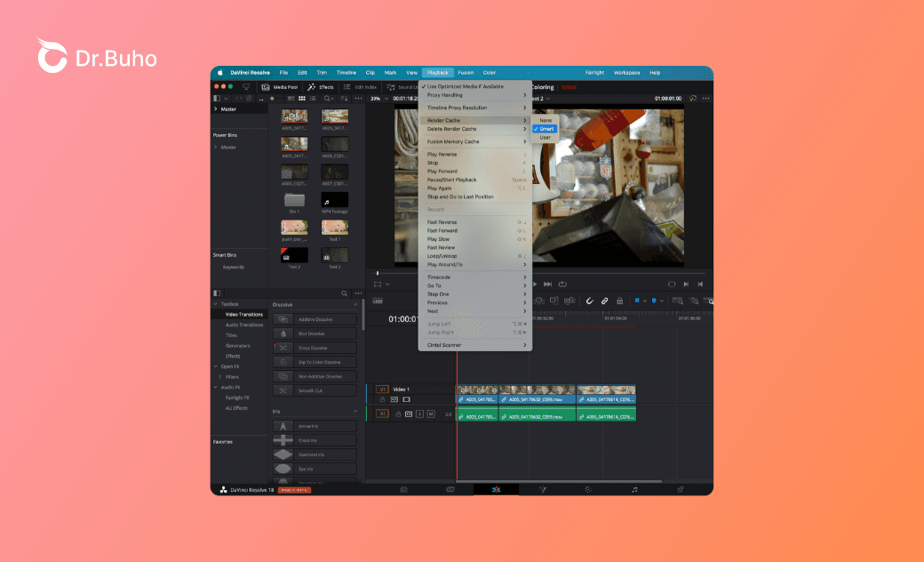
Task: Open the Fairlight page music note icon
Action: click(x=633, y=489)
